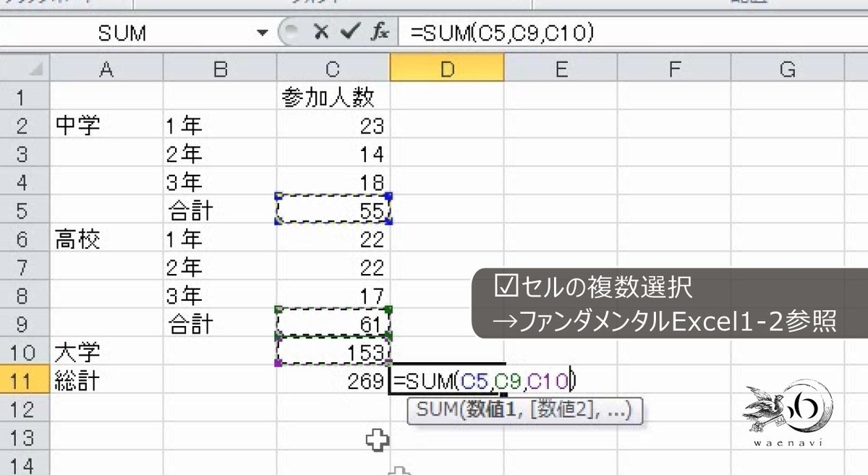This screenshot has height=475, width=868.
Task: Select highlighted row 11 header
Action: tap(25, 380)
